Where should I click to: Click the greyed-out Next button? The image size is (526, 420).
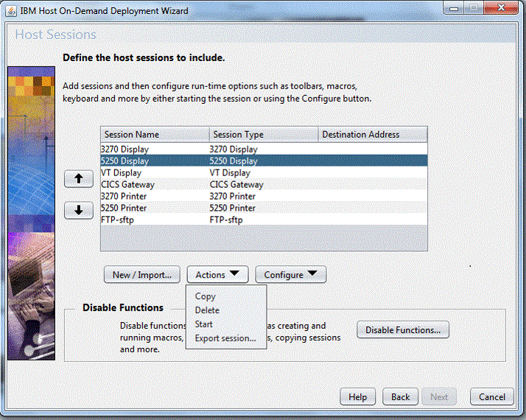pos(439,397)
